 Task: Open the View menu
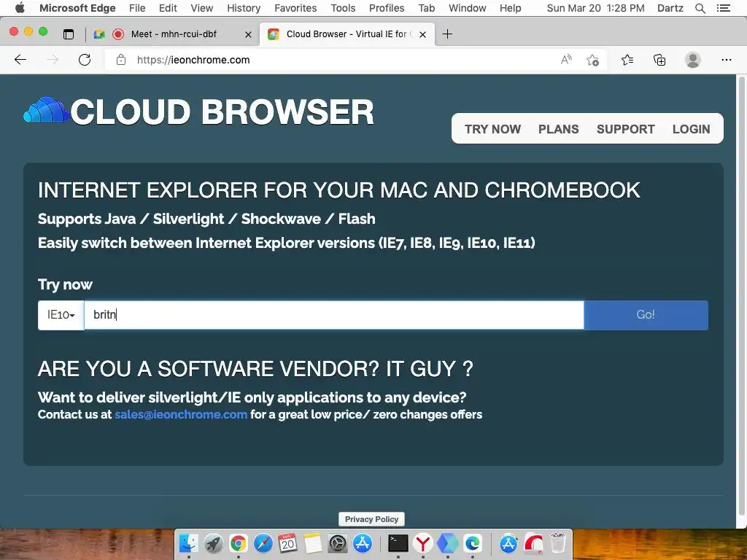(x=201, y=8)
